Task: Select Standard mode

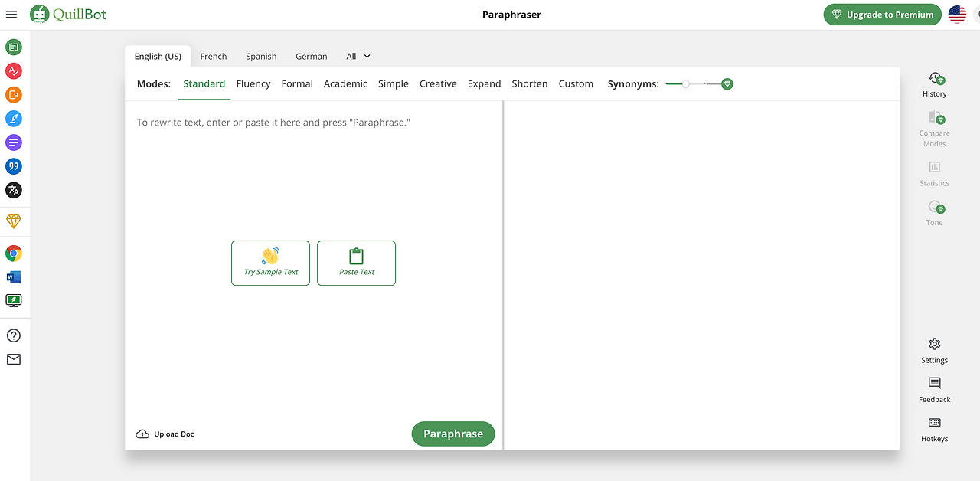Action: [204, 83]
